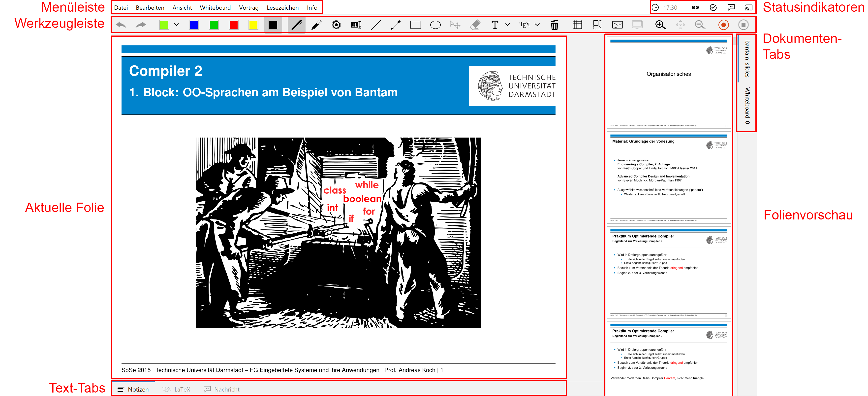This screenshot has width=868, height=396.
Task: Open the Whiteboard menu
Action: 215,7
